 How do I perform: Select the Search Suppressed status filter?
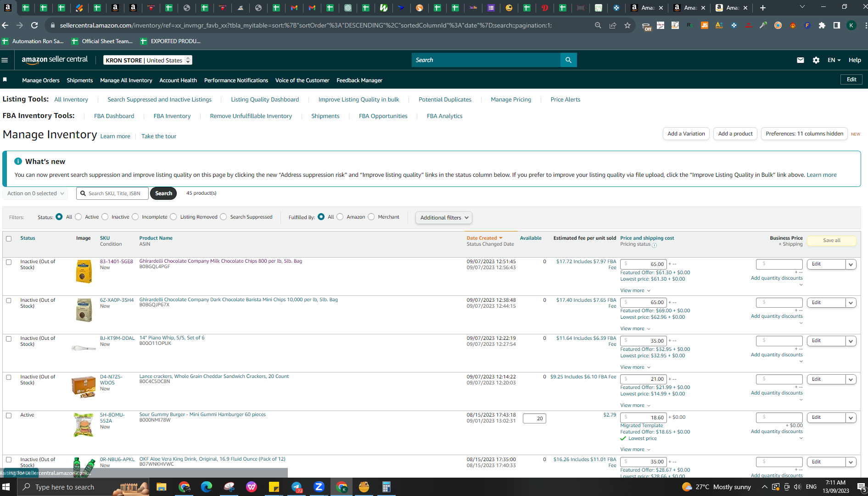(224, 217)
